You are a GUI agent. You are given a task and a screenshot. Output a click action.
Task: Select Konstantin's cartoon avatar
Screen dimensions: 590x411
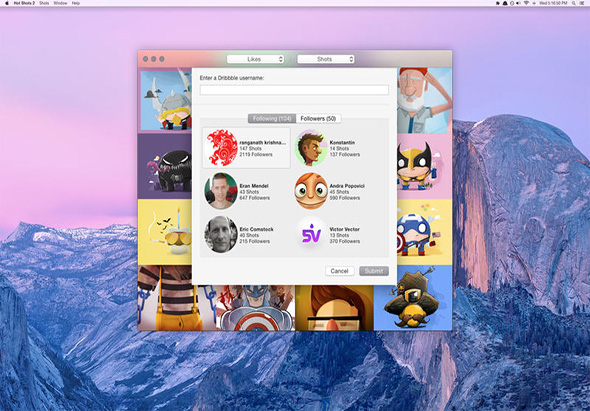[x=311, y=148]
